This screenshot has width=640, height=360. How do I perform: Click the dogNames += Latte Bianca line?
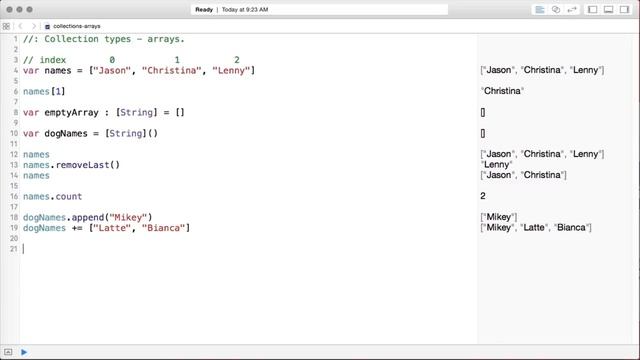pos(107,228)
